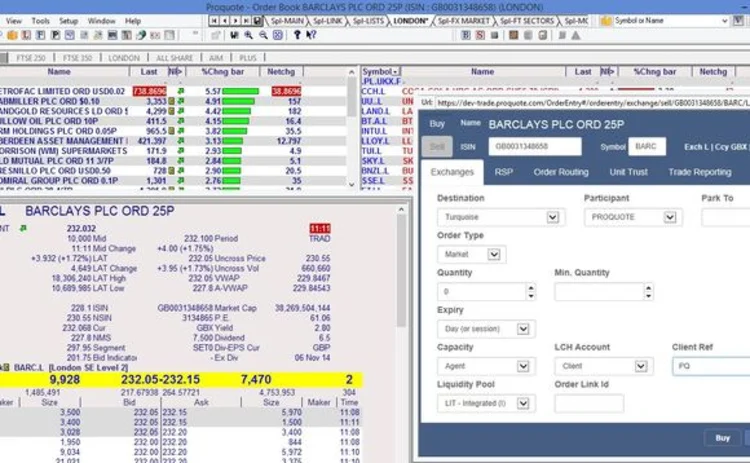
Task: Click the blue B buy toolbar icon
Action: pyautogui.click(x=465, y=35)
